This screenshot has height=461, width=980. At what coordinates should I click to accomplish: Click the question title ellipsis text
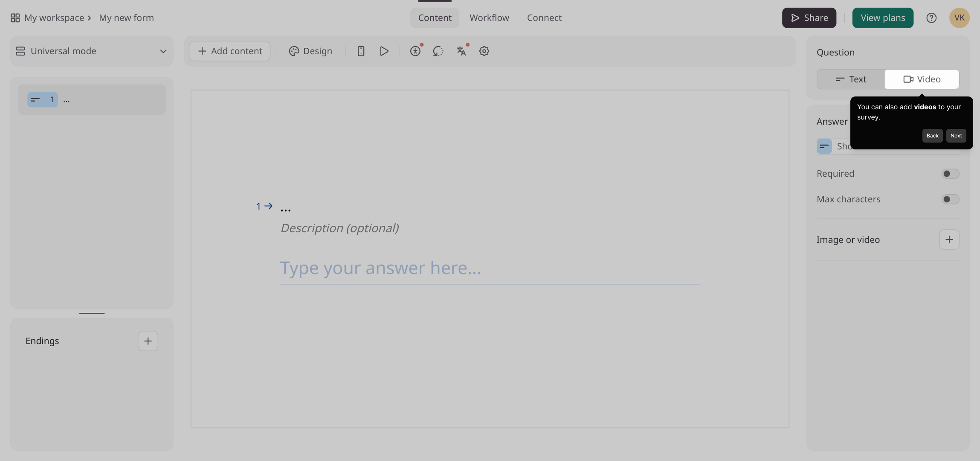[286, 209]
